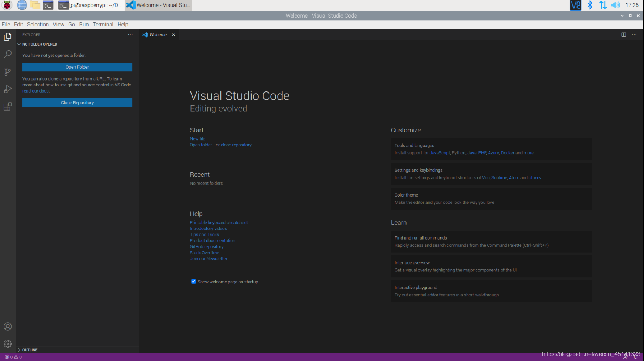644x361 pixels.
Task: Open the File menu
Action: pyautogui.click(x=6, y=25)
